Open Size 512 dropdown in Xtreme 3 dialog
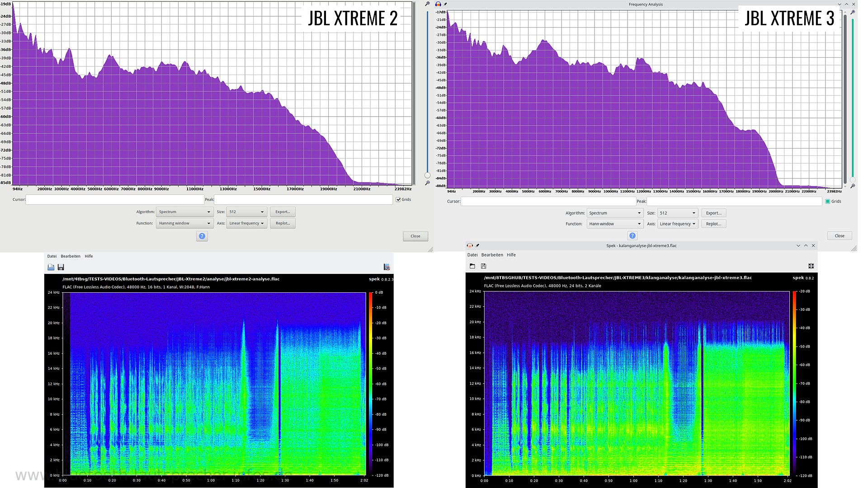Viewport: 868px width, 488px height. pyautogui.click(x=677, y=213)
